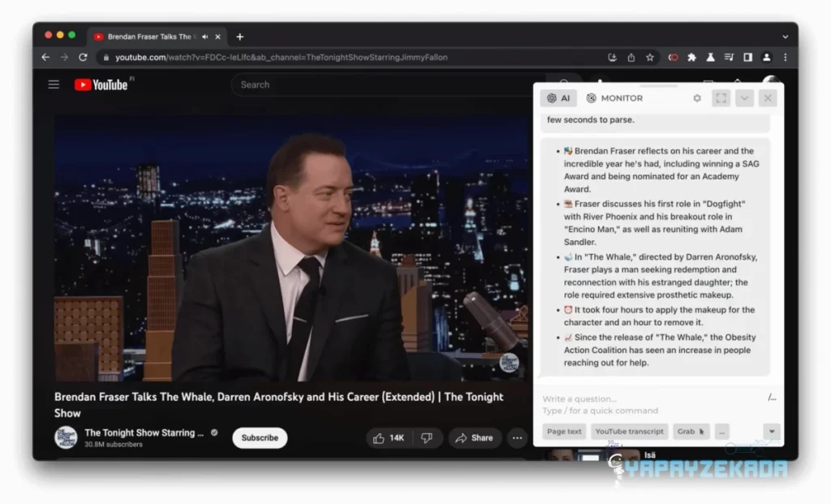Image resolution: width=831 pixels, height=504 pixels.
Task: Mute the Brendan Fraser tab audio icon
Action: coord(205,37)
